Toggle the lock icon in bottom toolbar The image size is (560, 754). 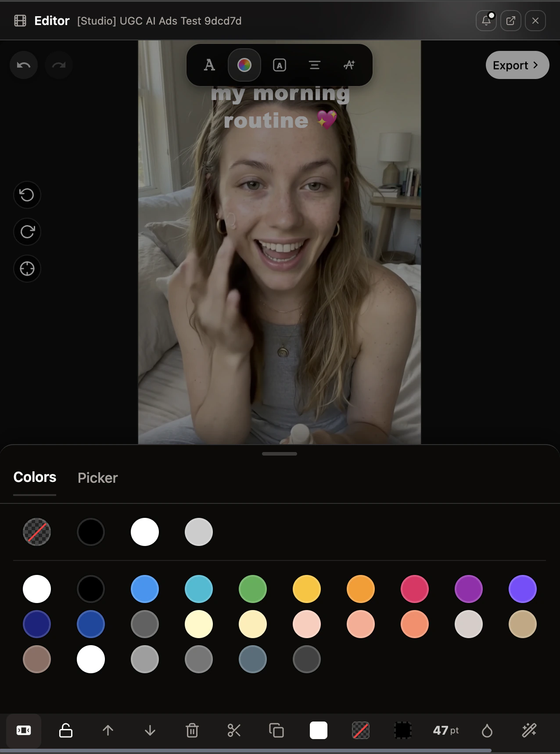[x=66, y=730]
